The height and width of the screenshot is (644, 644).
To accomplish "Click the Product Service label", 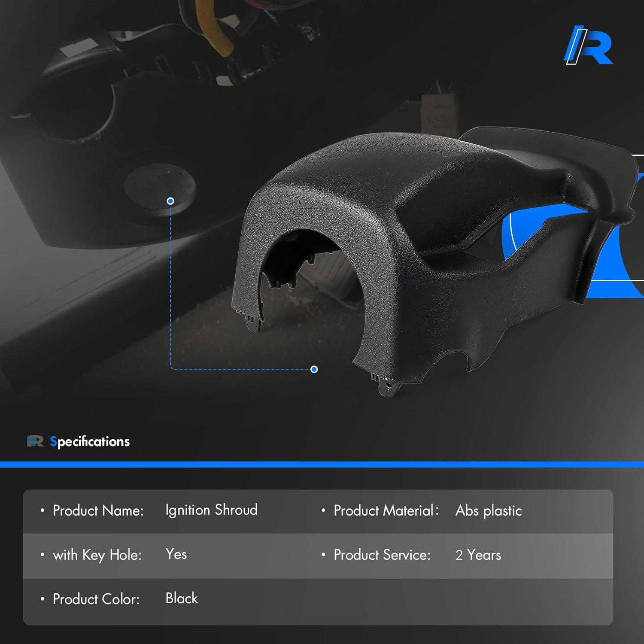I will 382,555.
